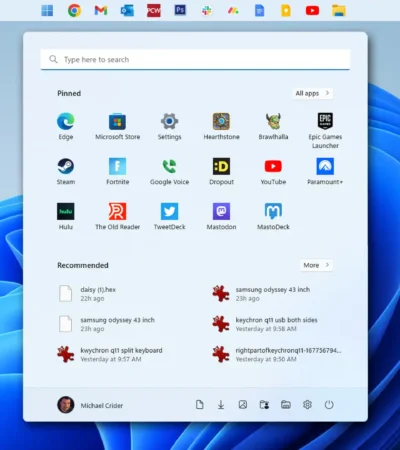This screenshot has width=400, height=450.
Task: Open samsung odyssey 43 inch image from 23h ago
Action: click(x=261, y=294)
